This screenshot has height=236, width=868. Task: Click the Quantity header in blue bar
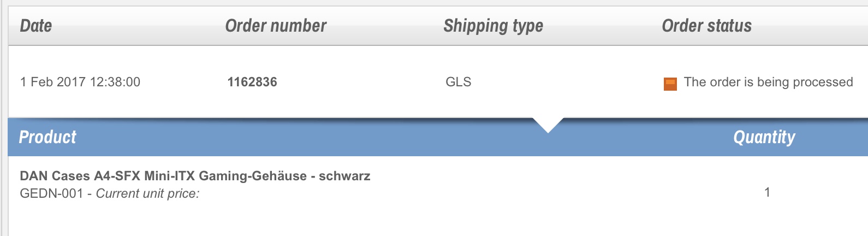[x=764, y=137]
